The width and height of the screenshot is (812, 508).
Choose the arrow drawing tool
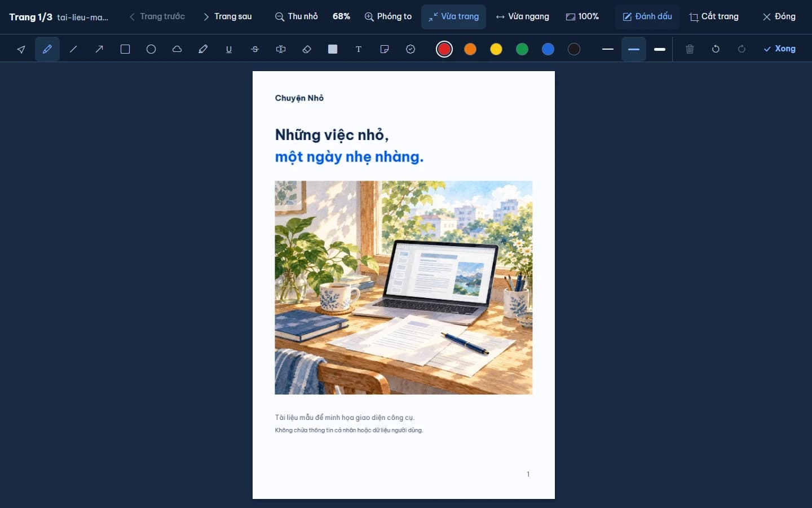(x=99, y=49)
